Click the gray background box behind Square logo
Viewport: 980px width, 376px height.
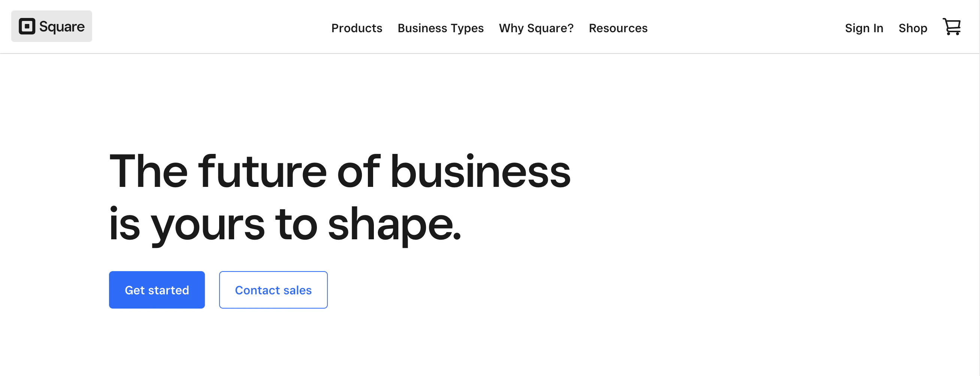tap(51, 26)
